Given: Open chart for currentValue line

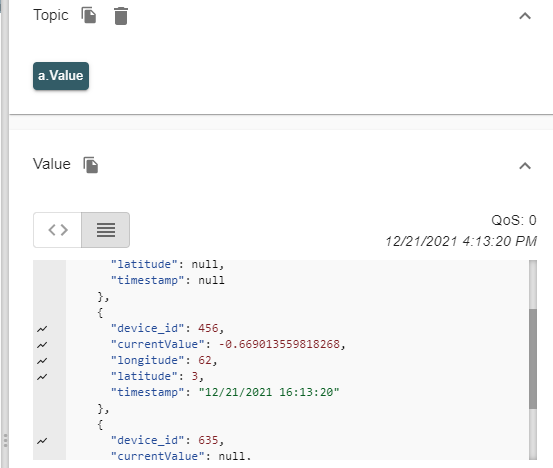Looking at the screenshot, I should coord(42,345).
